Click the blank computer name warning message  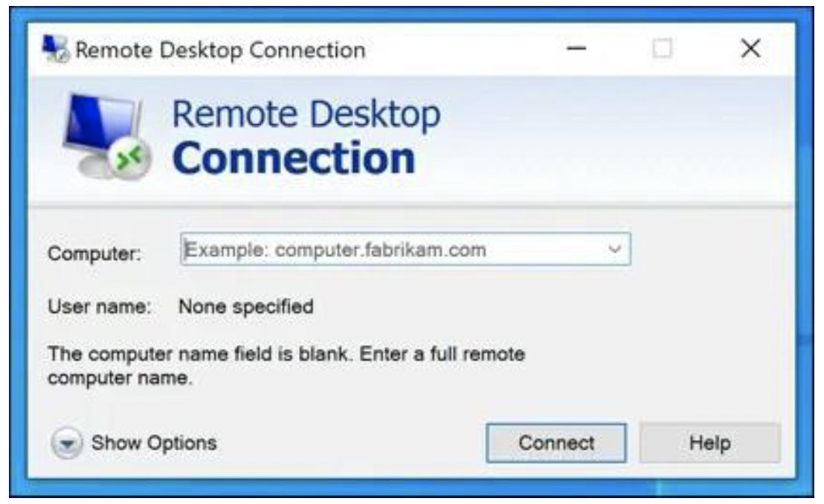[x=286, y=366]
